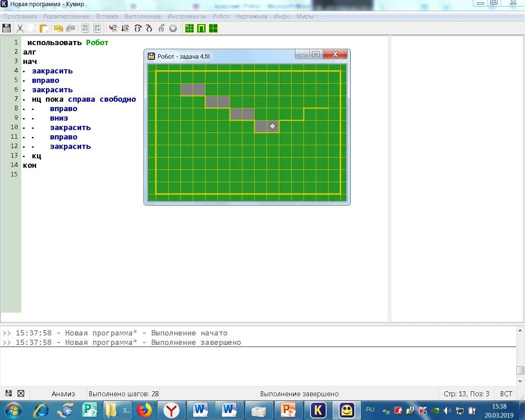The width and height of the screenshot is (525, 420).
Task: Open the Инструменты menu
Action: [187, 16]
